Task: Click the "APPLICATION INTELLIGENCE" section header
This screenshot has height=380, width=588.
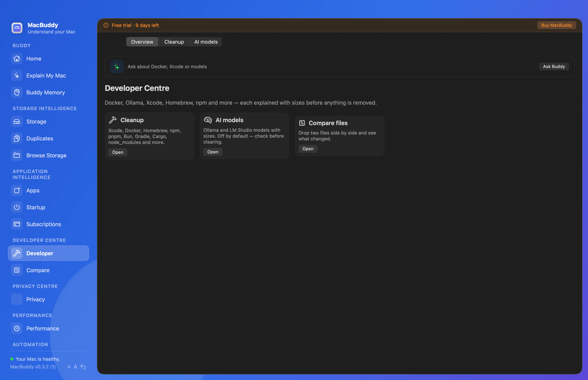Action: 32,174
